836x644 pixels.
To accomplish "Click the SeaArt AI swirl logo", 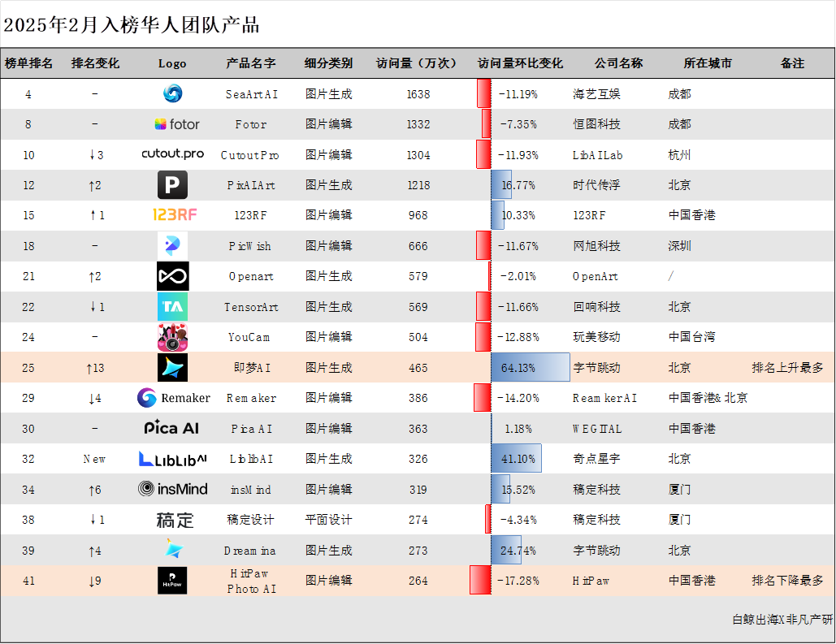I will click(x=172, y=94).
